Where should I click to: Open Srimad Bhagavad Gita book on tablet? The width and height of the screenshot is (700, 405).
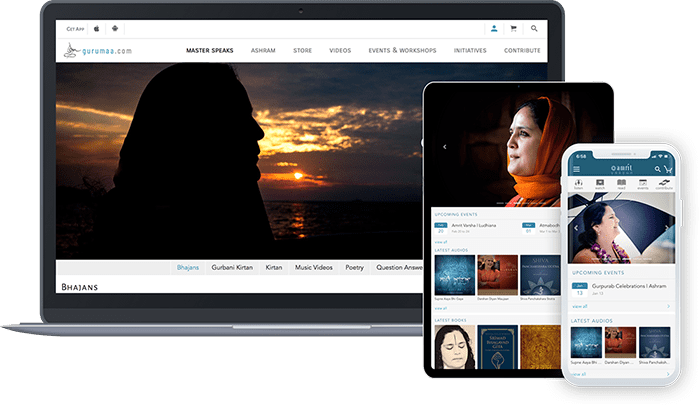[x=497, y=347]
